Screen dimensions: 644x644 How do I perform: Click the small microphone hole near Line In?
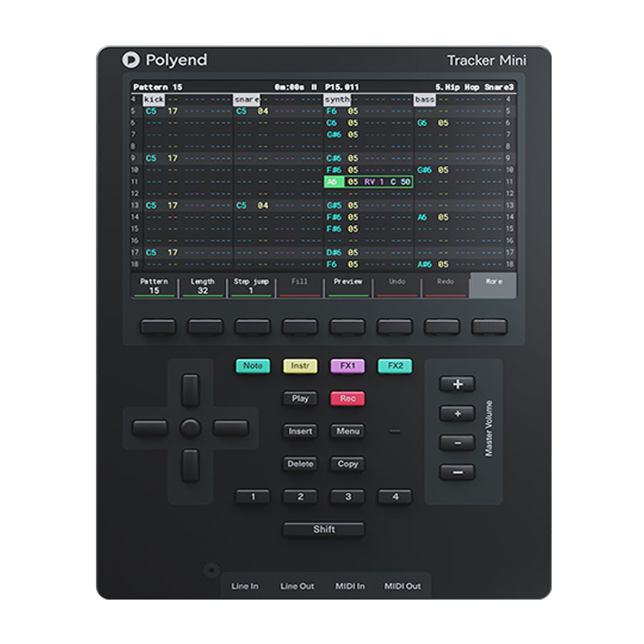click(x=212, y=570)
